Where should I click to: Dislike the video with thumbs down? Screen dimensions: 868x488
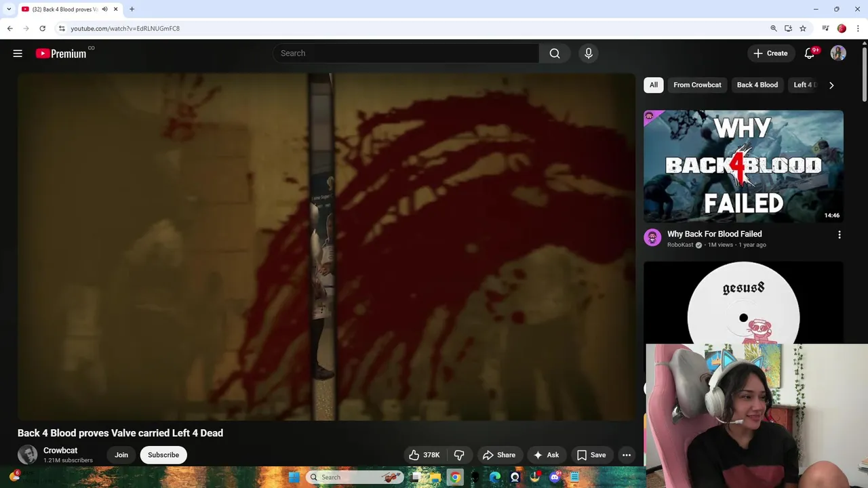459,455
